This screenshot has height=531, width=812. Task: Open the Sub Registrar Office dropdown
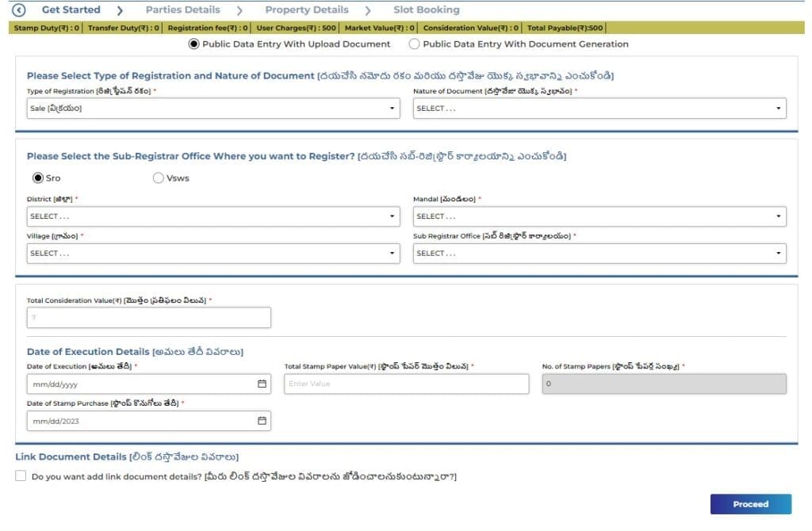[x=599, y=254]
